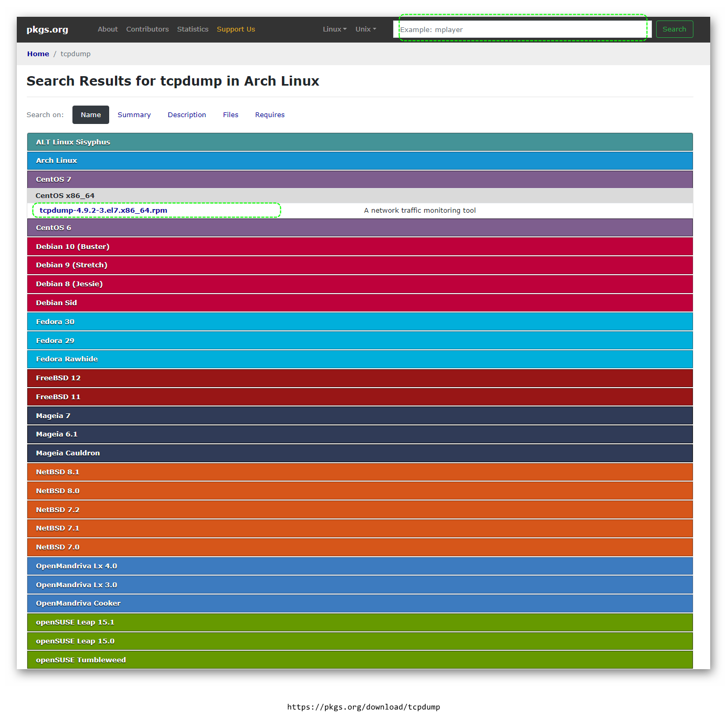Image resolution: width=727 pixels, height=728 pixels.
Task: Expand the NetBSD 7.0 section
Action: point(360,547)
